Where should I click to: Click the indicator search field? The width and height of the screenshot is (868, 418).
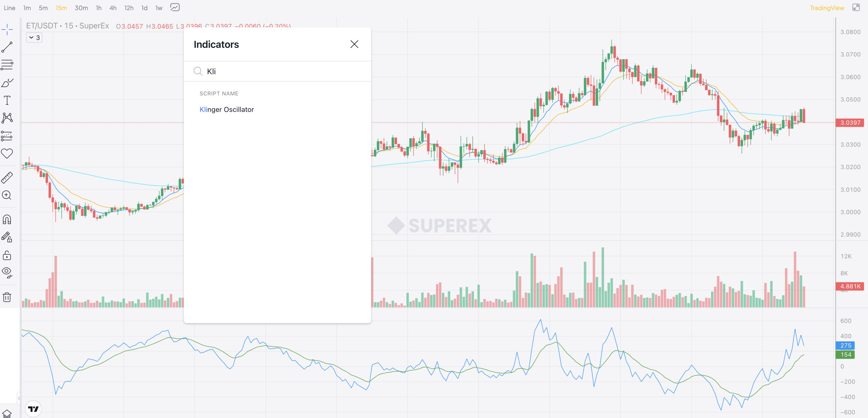click(281, 71)
